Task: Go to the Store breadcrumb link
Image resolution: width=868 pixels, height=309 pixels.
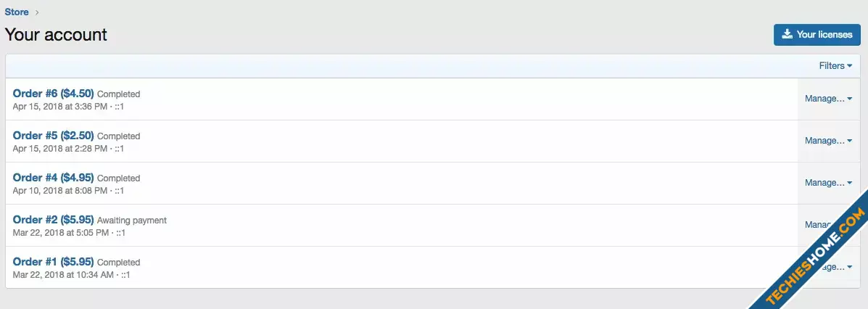Action: (17, 12)
